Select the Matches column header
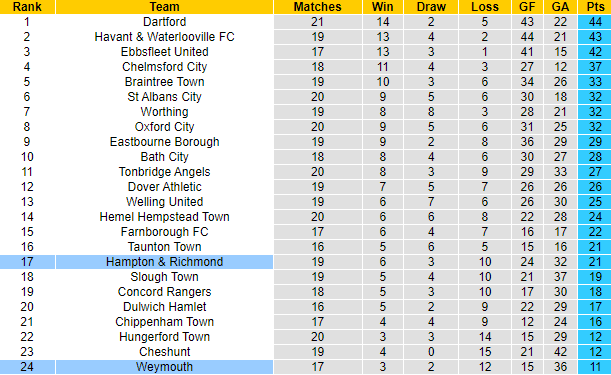 [318, 7]
